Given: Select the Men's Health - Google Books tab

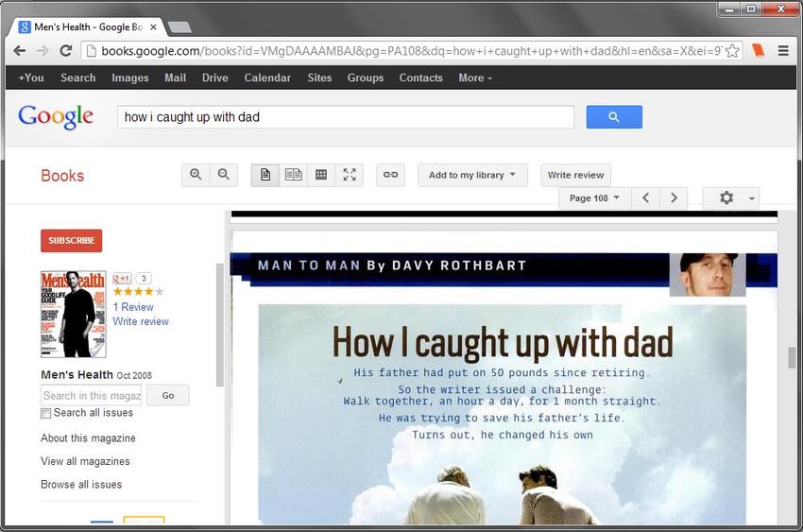Looking at the screenshot, I should (87, 27).
